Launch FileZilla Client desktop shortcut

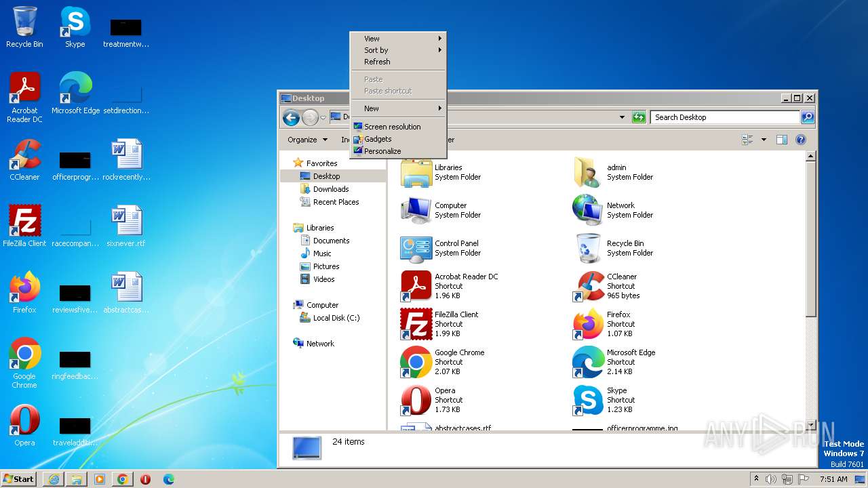(24, 226)
